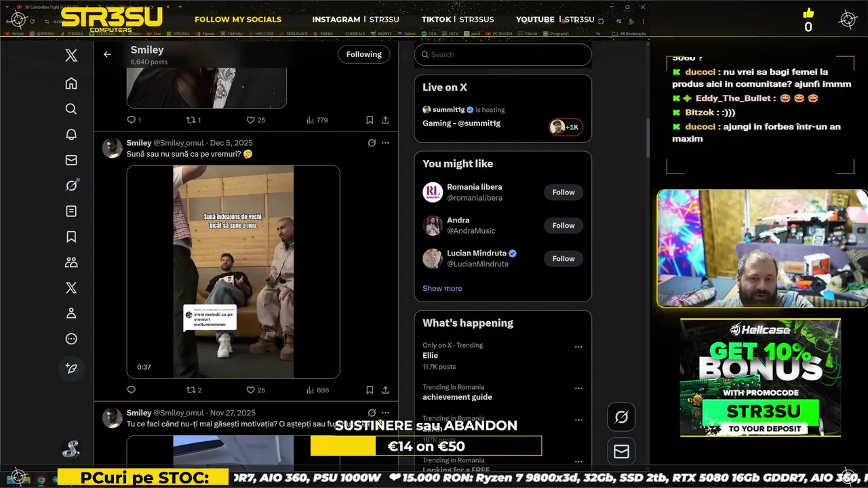The height and width of the screenshot is (488, 868).
Task: Open options for Ellie trend
Action: 578,346
